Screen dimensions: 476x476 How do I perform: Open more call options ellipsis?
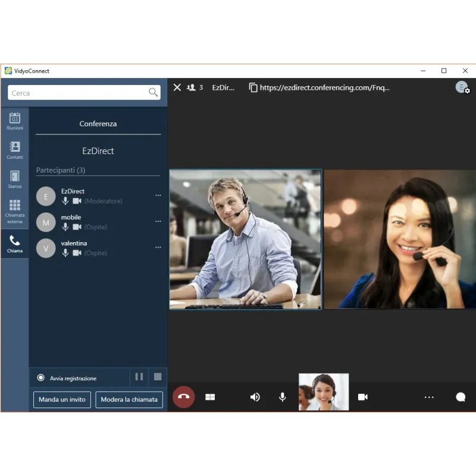pos(429,397)
